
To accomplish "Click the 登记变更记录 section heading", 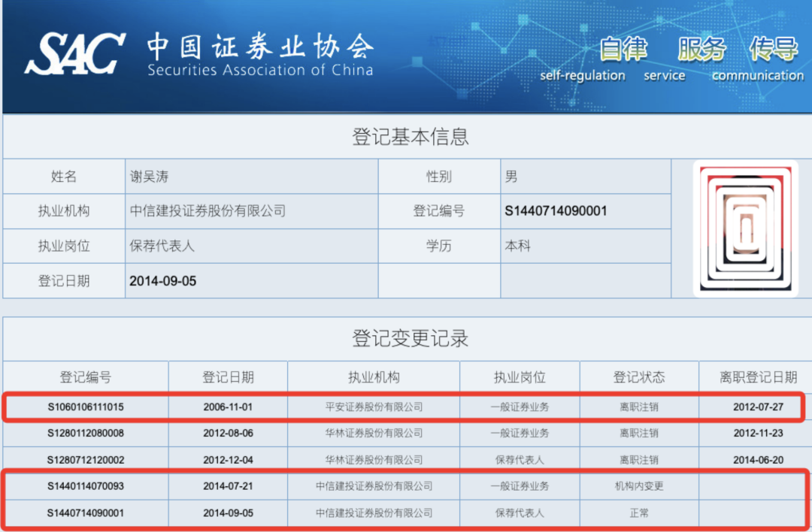I will [411, 338].
